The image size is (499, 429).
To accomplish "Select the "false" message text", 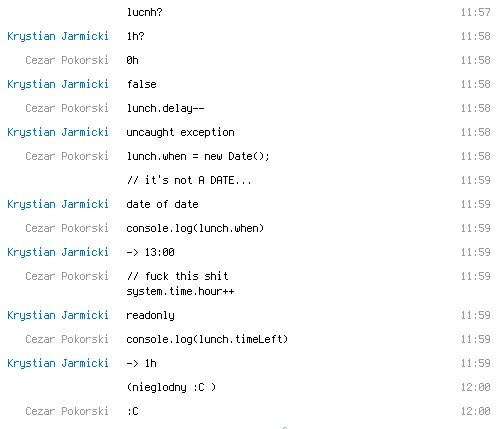I will click(141, 84).
